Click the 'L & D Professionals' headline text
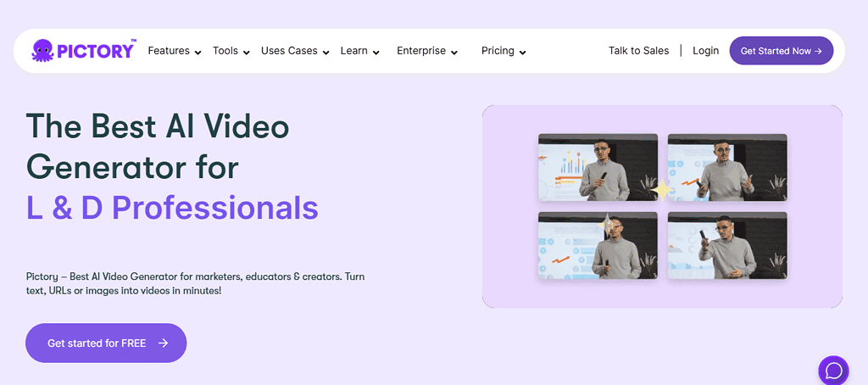868x385 pixels. tap(172, 209)
